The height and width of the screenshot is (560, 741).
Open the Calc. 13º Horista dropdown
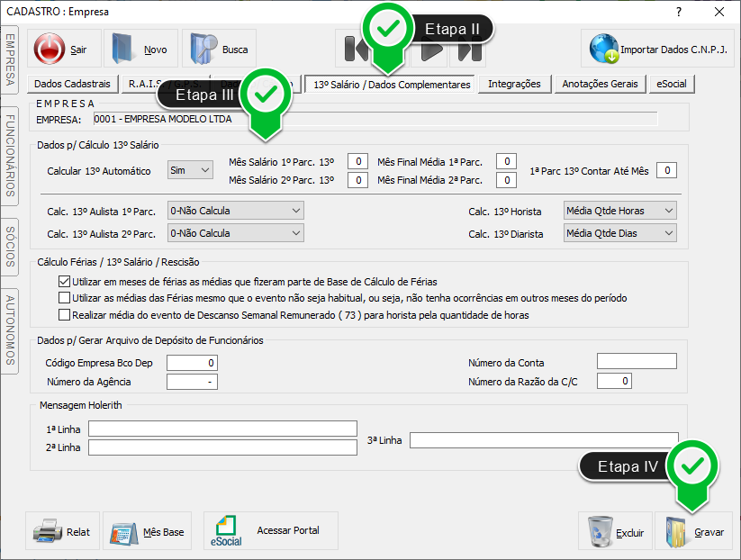620,211
